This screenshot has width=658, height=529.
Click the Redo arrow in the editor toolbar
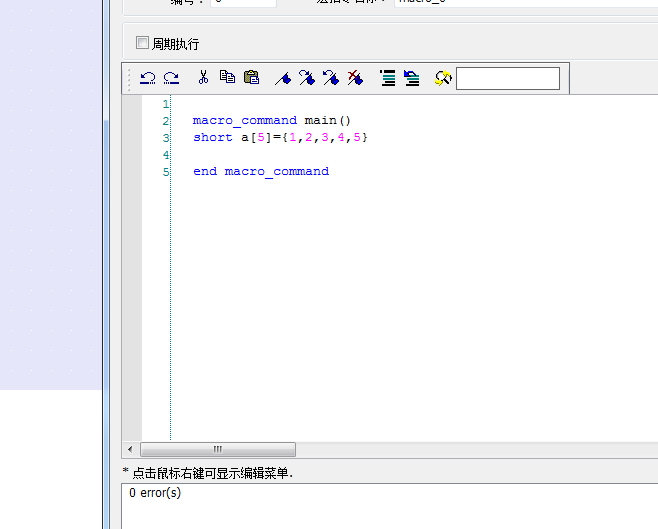point(171,78)
